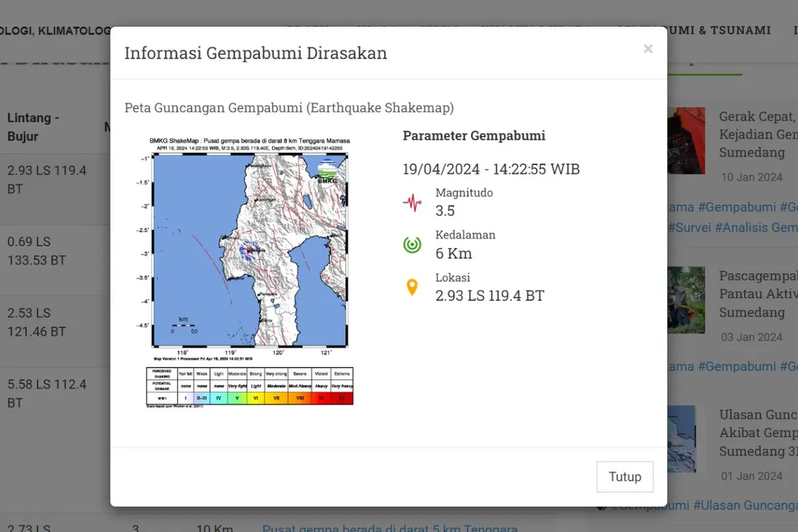The image size is (798, 532).
Task: Open the Gerak Cepat news article link
Action: 758,134
